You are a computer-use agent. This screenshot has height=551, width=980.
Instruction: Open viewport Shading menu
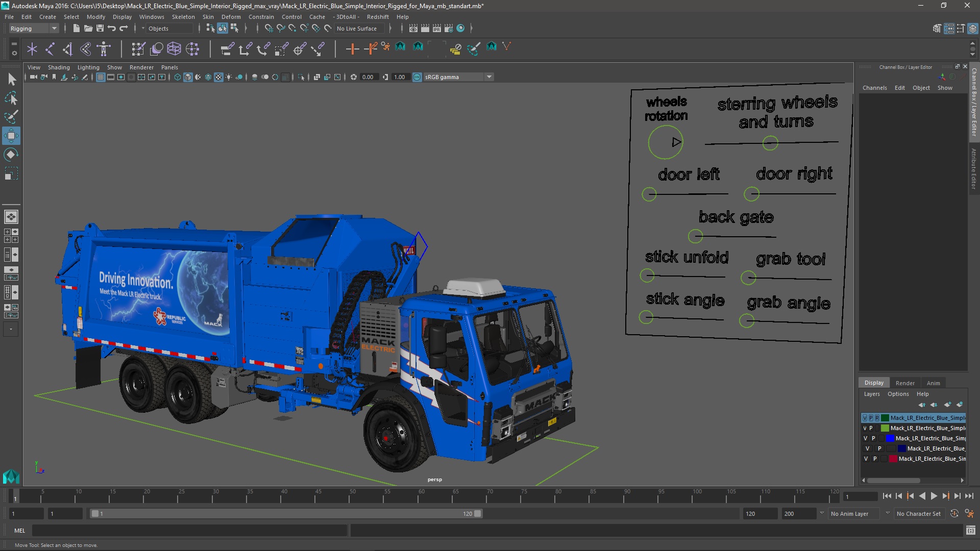click(x=59, y=67)
